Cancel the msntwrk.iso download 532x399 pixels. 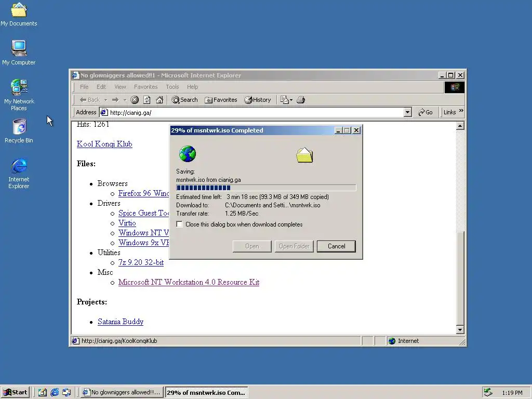336,246
